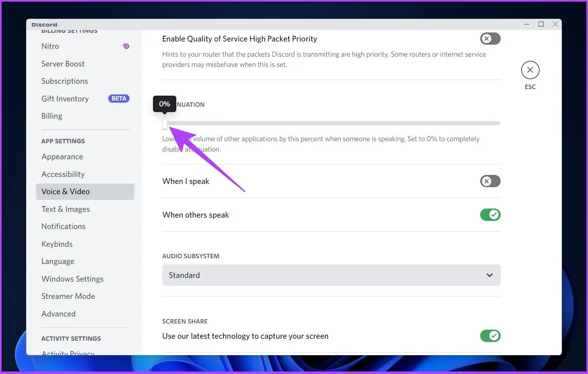Maximize the Discord window
The width and height of the screenshot is (588, 374).
click(541, 24)
